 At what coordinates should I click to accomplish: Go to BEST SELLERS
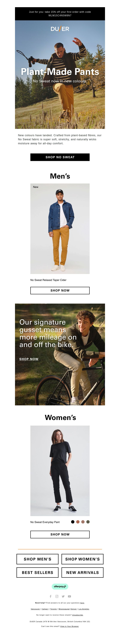coord(37,572)
